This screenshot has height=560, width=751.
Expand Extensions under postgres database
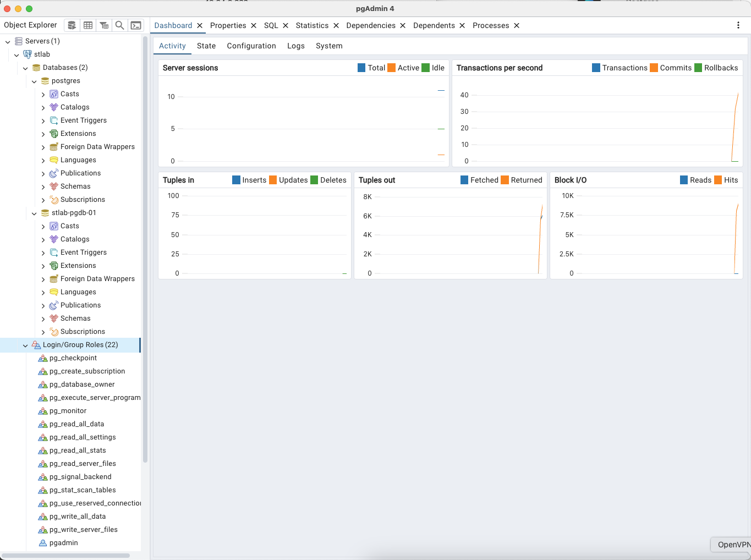pos(43,134)
